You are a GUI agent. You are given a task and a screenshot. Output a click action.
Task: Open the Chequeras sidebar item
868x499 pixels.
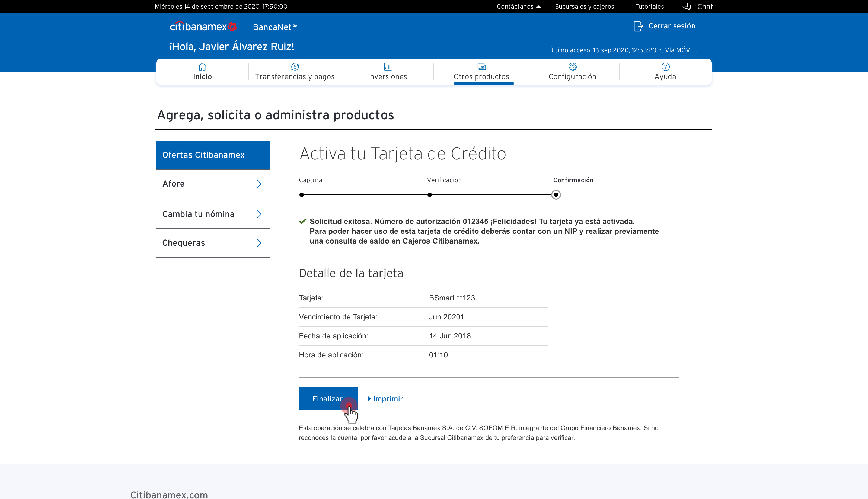[x=213, y=243]
